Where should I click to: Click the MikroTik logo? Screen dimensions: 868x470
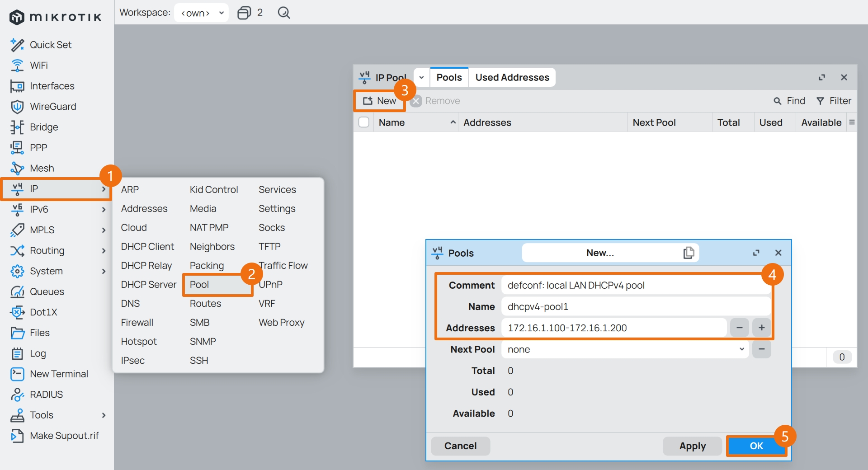coord(55,17)
